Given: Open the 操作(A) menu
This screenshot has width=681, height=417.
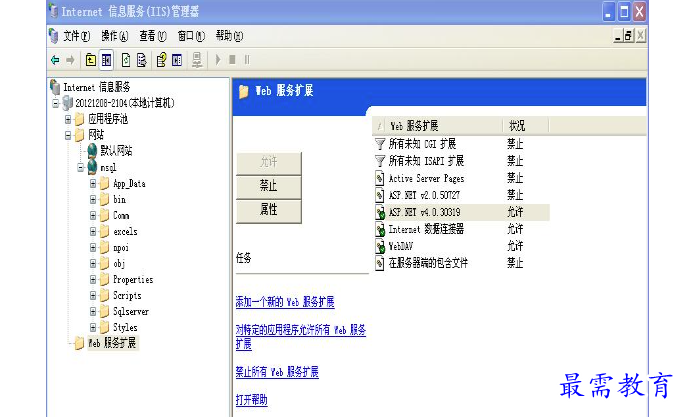Looking at the screenshot, I should pyautogui.click(x=115, y=36).
